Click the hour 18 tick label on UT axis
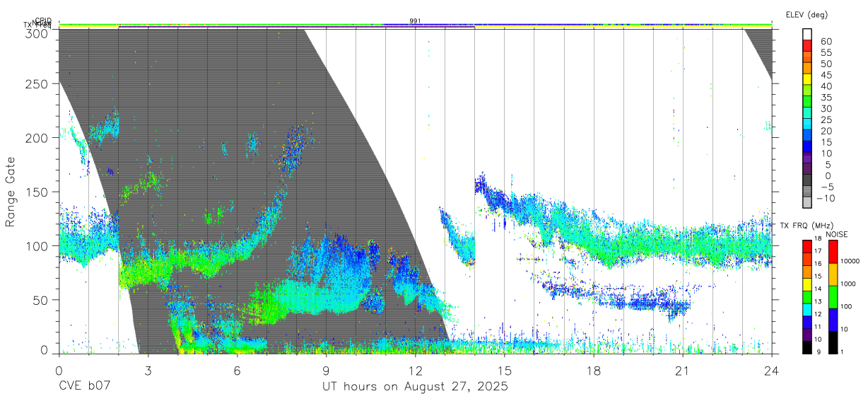Image resolution: width=868 pixels, height=401 pixels. (x=593, y=369)
